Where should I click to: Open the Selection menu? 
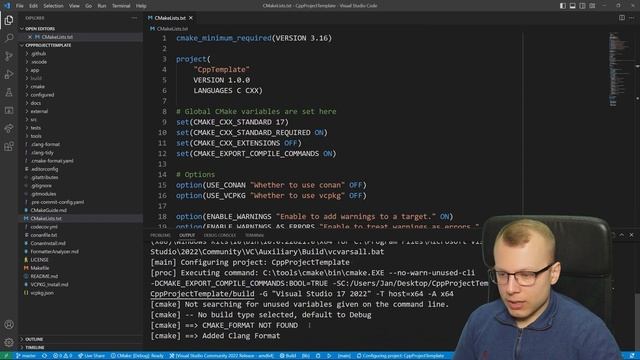click(x=53, y=6)
